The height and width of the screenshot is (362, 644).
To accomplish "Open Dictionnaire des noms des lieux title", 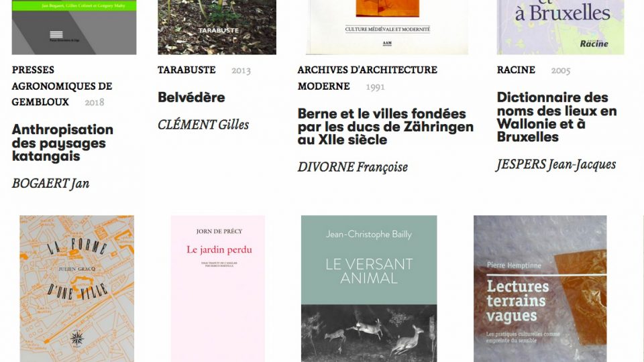I will coord(557,117).
